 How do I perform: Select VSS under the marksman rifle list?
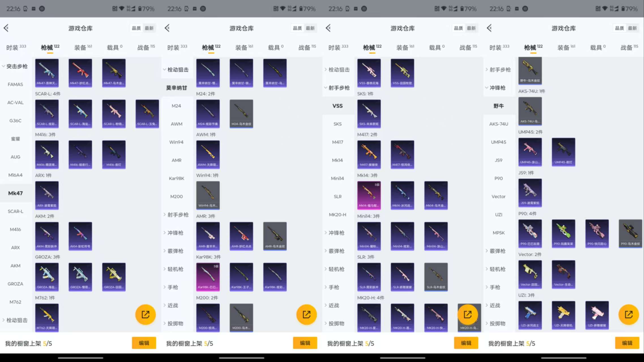(x=337, y=106)
